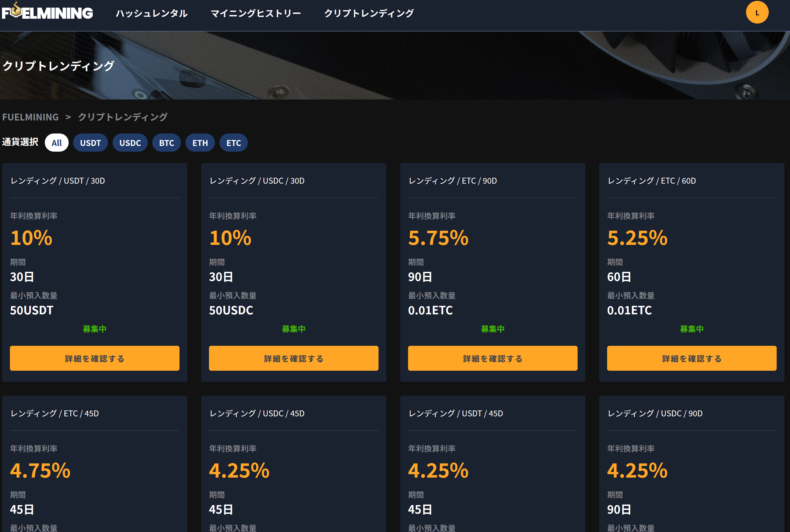This screenshot has width=790, height=532.
Task: Filter by USDC currency
Action: coord(130,143)
